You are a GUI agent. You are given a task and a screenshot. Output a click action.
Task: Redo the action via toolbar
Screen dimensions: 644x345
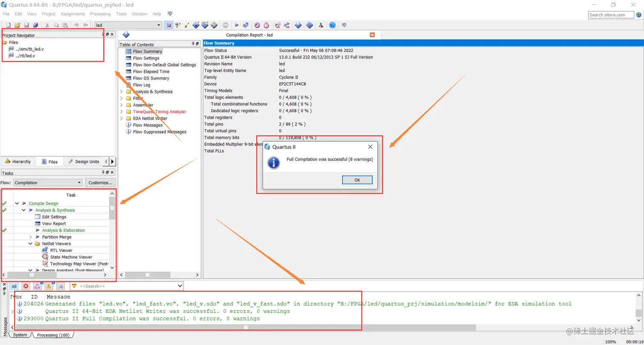pos(86,26)
